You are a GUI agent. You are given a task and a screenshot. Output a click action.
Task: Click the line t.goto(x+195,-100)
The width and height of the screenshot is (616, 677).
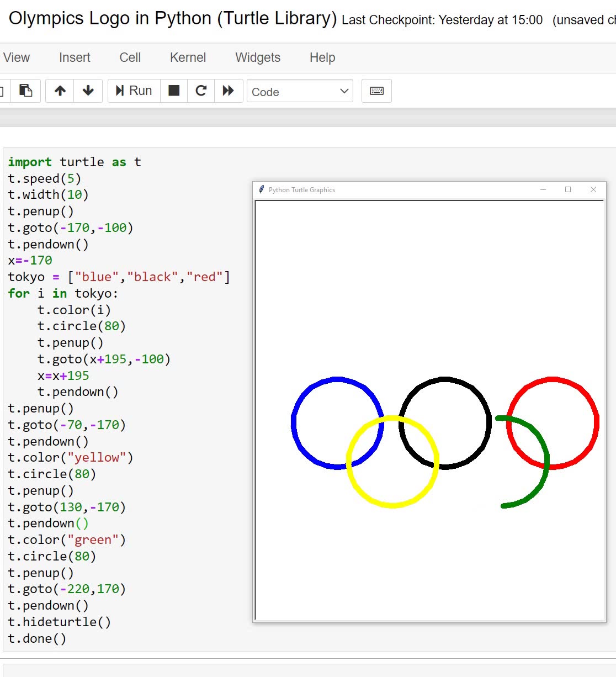pos(104,359)
